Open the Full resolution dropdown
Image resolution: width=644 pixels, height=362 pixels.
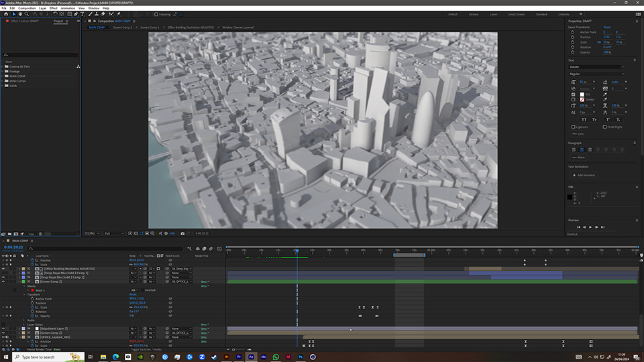coord(114,233)
